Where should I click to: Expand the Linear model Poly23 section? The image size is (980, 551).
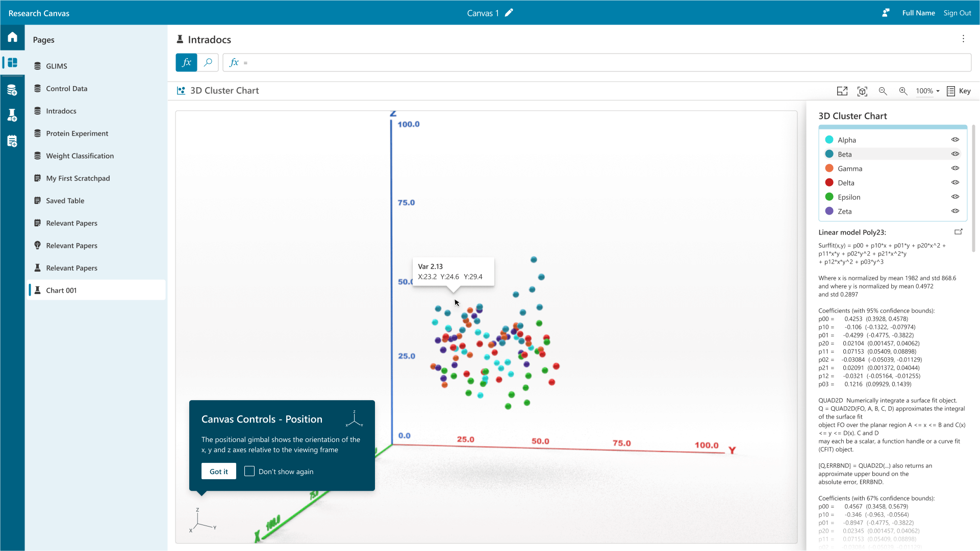[x=958, y=232]
